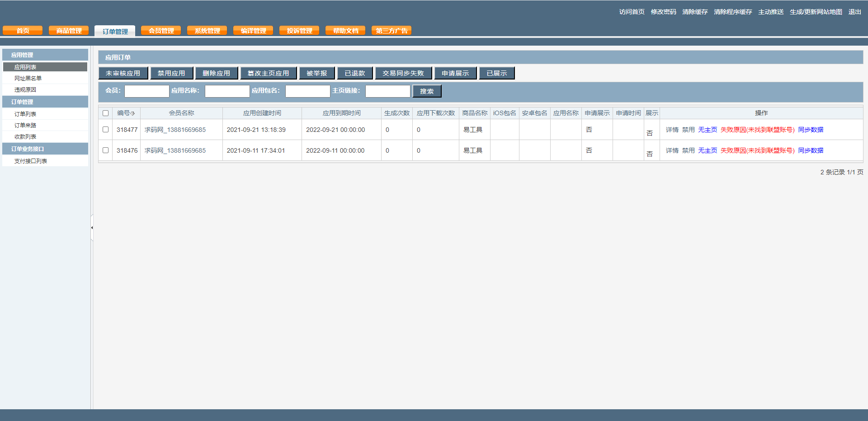Click 同步数据 for order 318476

811,150
